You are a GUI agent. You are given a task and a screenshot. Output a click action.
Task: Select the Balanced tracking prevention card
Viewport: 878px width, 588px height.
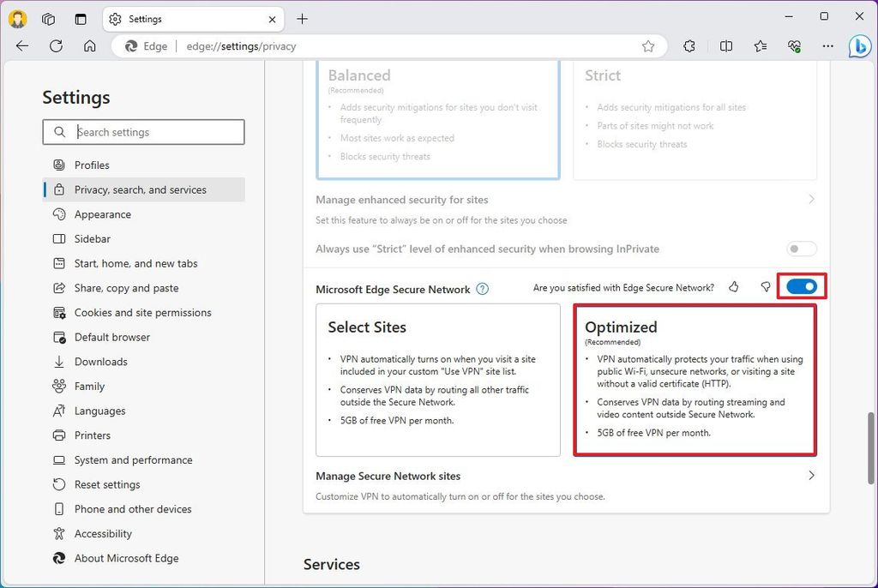438,116
